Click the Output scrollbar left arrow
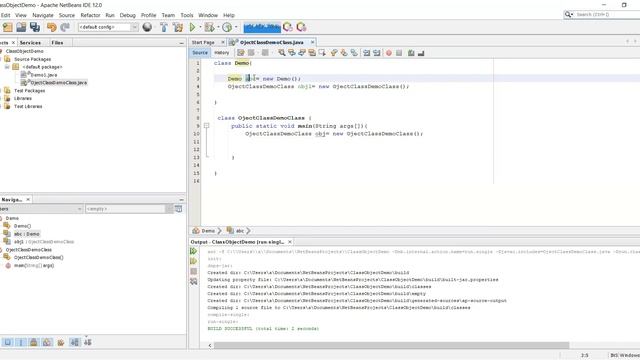This screenshot has height=360, width=640. point(210,345)
